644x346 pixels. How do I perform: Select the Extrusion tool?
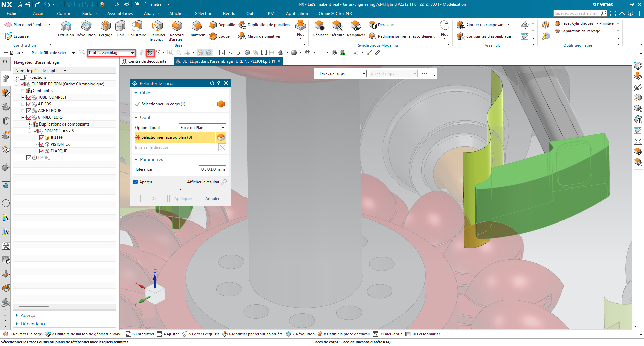pyautogui.click(x=66, y=29)
